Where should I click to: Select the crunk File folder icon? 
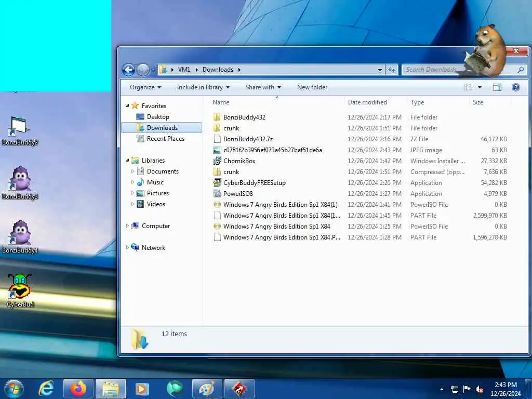click(217, 128)
